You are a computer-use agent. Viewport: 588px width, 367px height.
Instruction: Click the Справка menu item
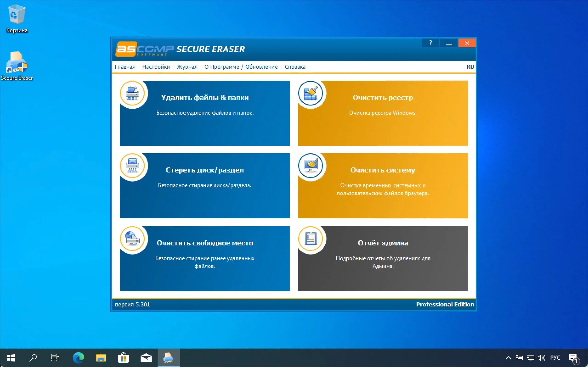pyautogui.click(x=295, y=67)
